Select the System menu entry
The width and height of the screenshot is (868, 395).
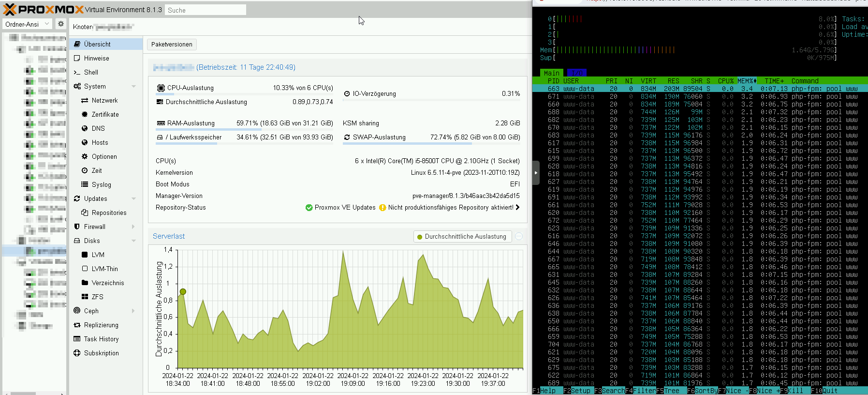tap(106, 86)
